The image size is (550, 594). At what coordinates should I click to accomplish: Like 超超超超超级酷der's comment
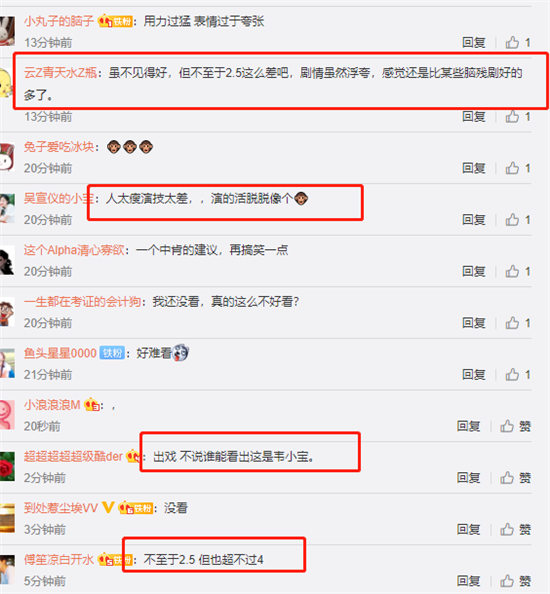515,478
